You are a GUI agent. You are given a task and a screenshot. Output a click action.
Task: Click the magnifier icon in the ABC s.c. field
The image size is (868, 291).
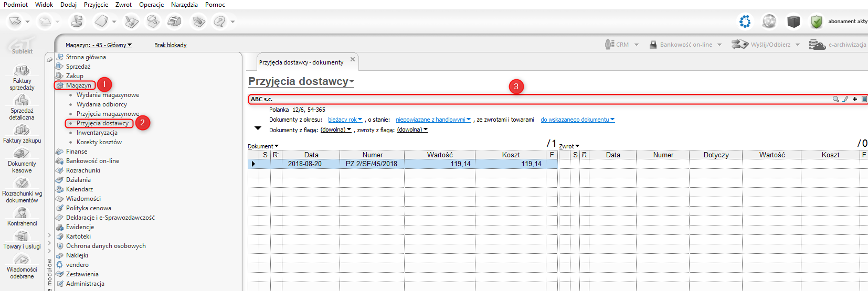coord(835,99)
